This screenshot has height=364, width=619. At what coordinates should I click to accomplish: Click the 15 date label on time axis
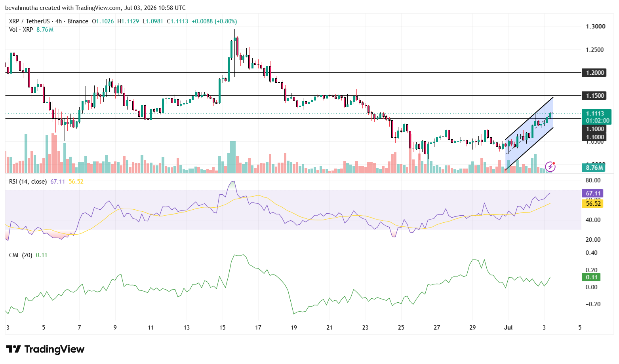coord(222,328)
